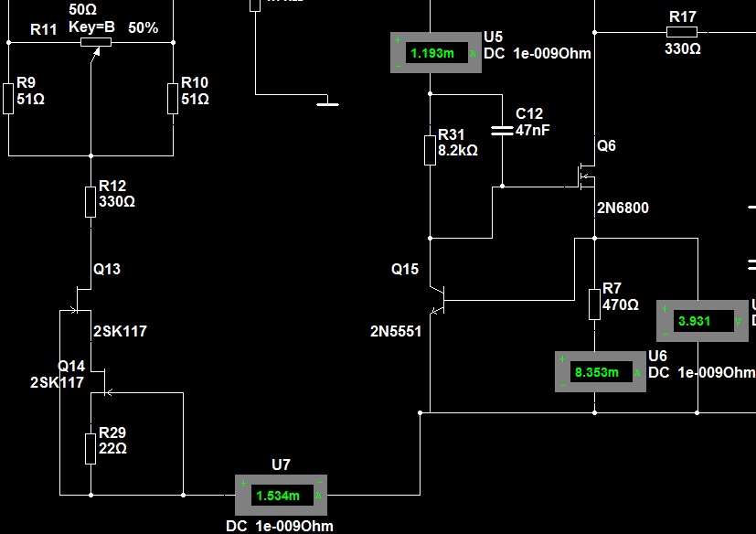
Task: Select the Q13 2SK117 JFET symbol
Action: (x=83, y=301)
